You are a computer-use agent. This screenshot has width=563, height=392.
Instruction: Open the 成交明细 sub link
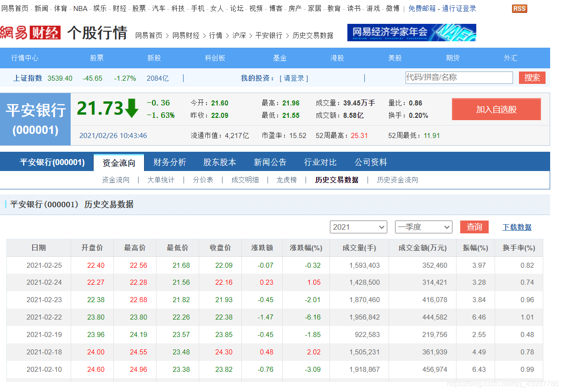click(x=245, y=180)
